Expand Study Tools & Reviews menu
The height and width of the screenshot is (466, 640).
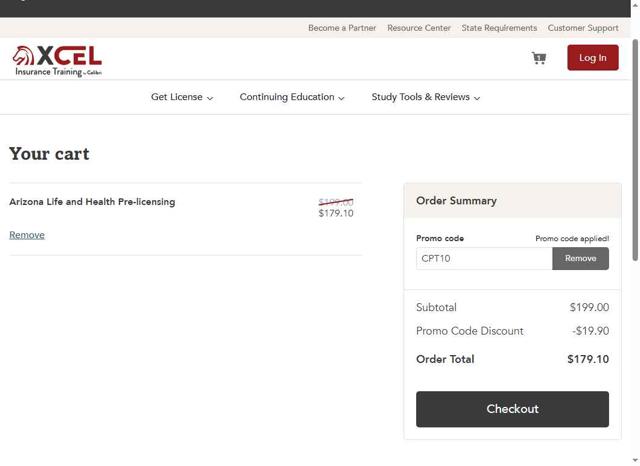(426, 97)
